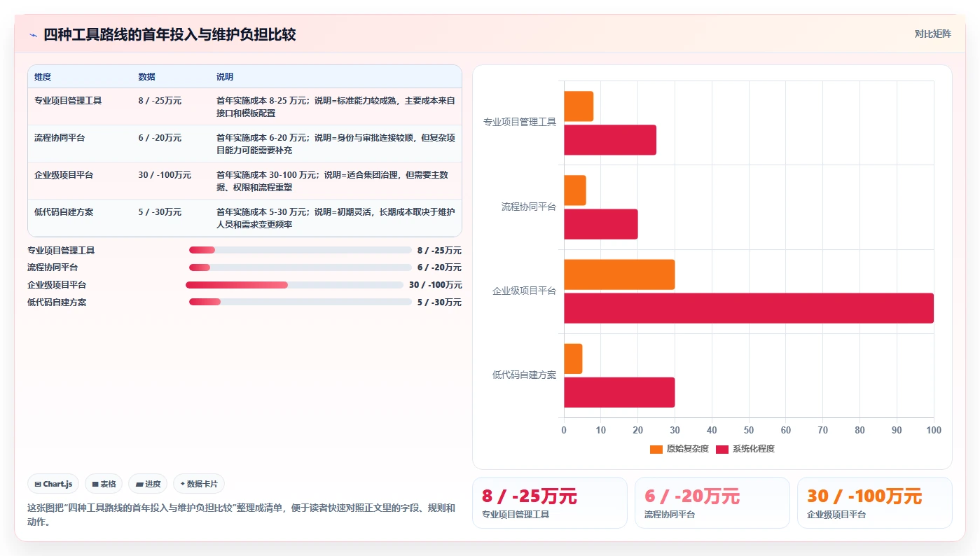The height and width of the screenshot is (556, 980).
Task: Select the 进度 chip
Action: [148, 484]
